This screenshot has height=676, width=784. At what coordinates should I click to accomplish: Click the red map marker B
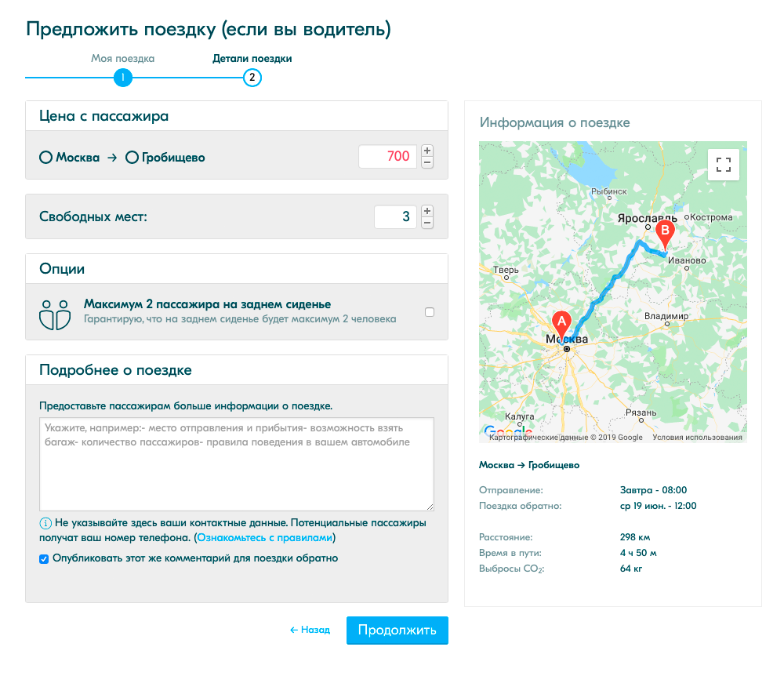pyautogui.click(x=665, y=234)
